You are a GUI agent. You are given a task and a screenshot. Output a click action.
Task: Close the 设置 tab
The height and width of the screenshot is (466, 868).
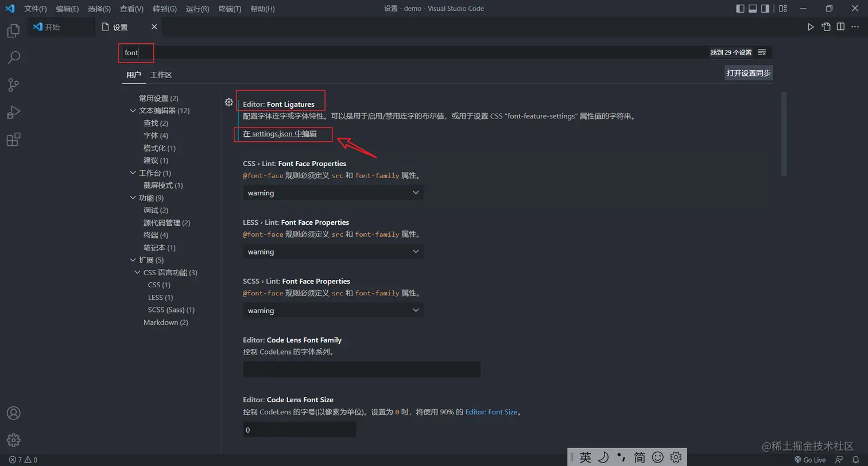154,27
